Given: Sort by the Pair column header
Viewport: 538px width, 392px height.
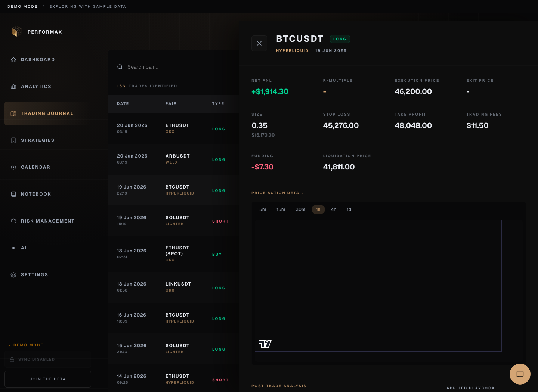Looking at the screenshot, I should click(171, 104).
